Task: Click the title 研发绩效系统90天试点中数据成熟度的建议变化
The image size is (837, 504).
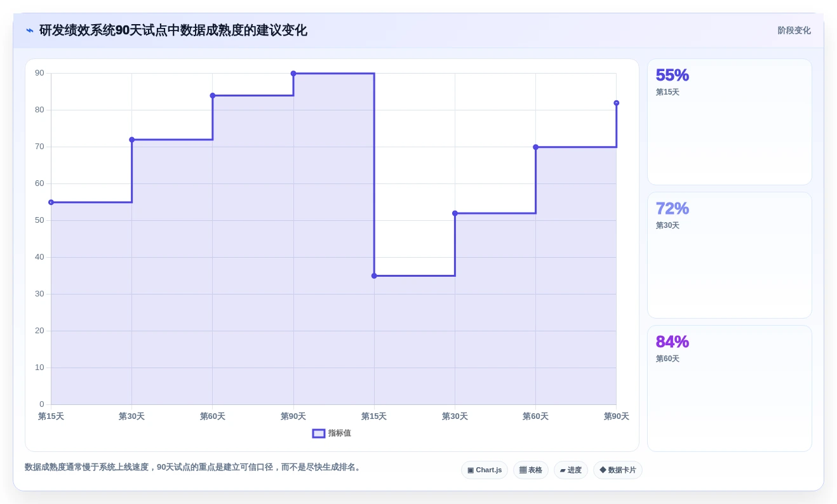Action: click(x=173, y=30)
